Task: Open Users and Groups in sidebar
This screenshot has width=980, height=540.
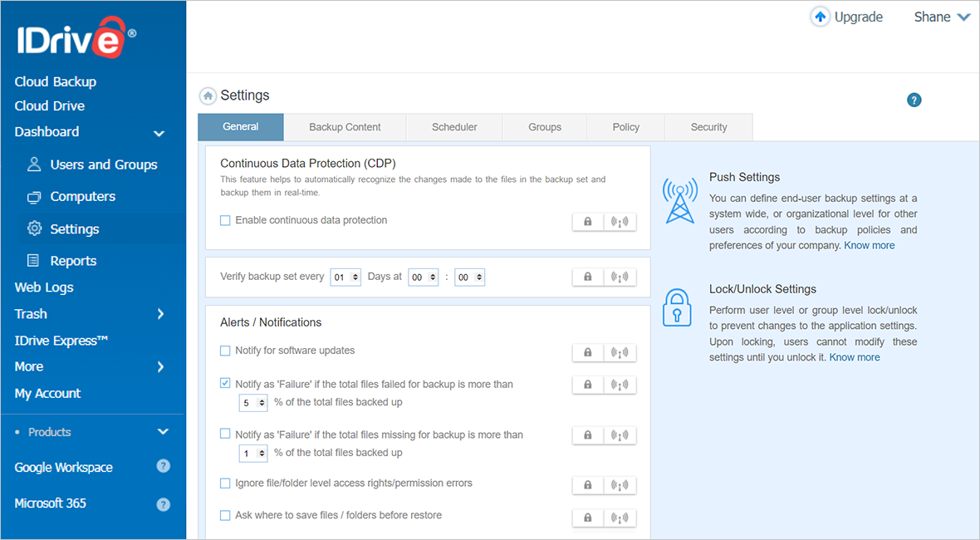Action: (103, 164)
